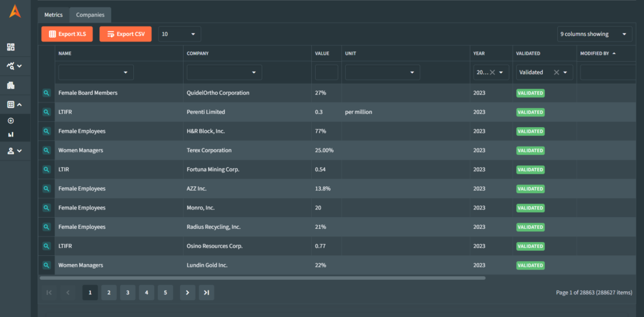
Task: Open the dashboard icon in sidebar
Action: (11, 47)
